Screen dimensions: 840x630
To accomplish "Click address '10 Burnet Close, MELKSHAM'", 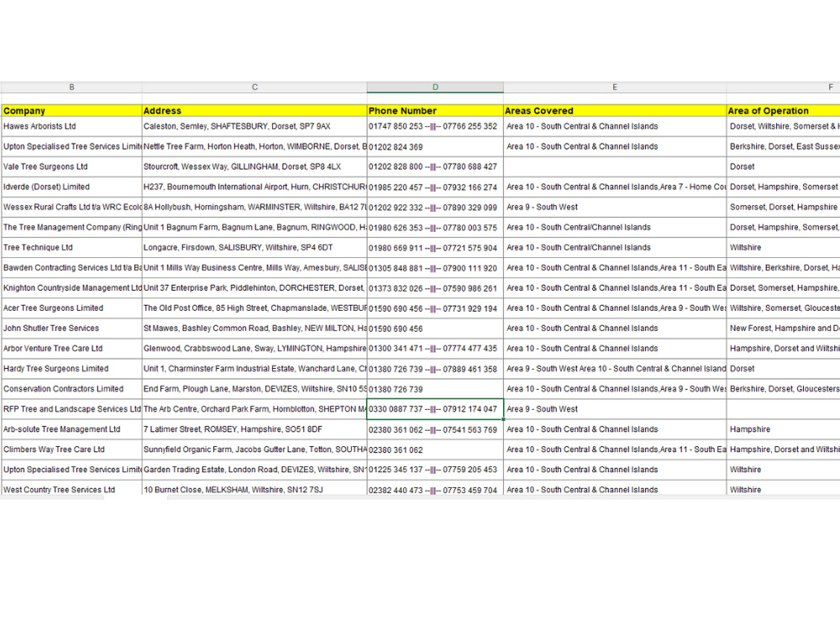I will [x=255, y=489].
